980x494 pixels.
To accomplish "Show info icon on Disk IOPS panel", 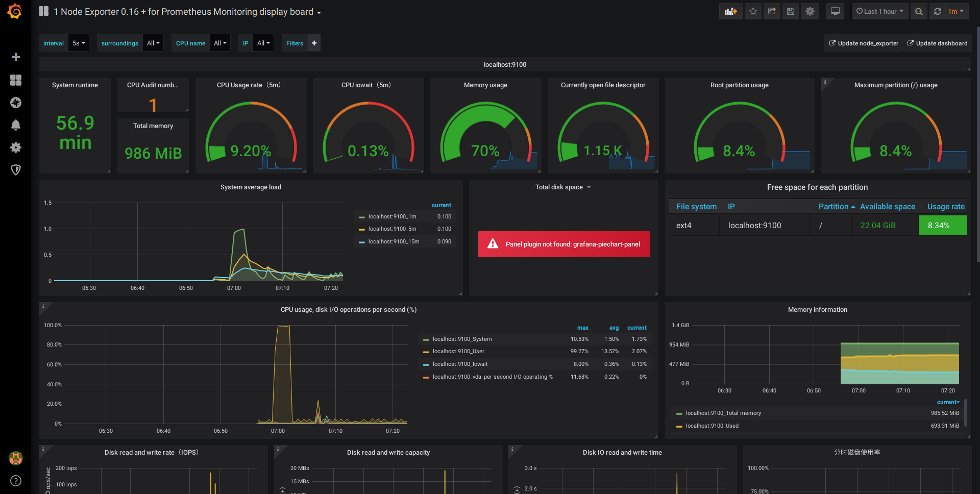I will (43, 449).
